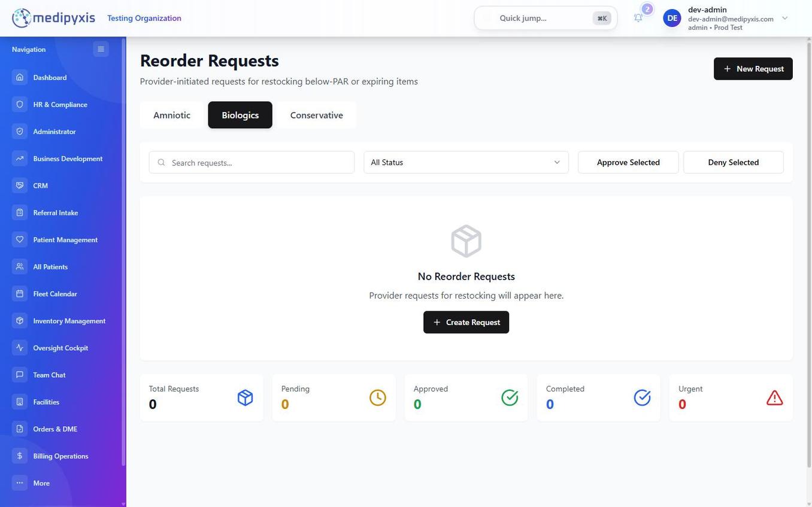The width and height of the screenshot is (812, 507).
Task: Click the Completed label
Action: coord(565,388)
